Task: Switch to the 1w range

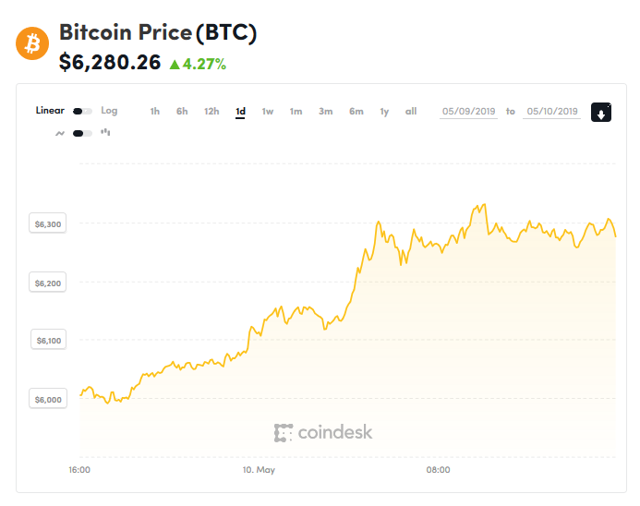Action: pos(268,111)
